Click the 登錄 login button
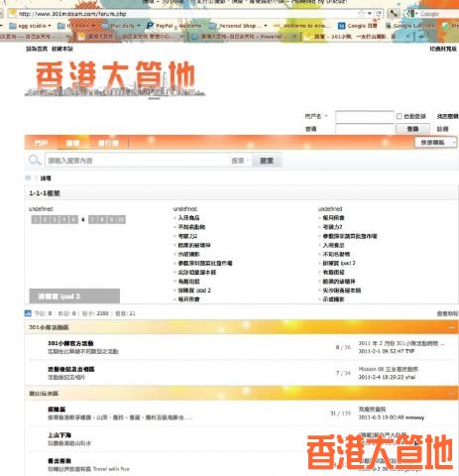This screenshot has width=459, height=476. tap(413, 129)
